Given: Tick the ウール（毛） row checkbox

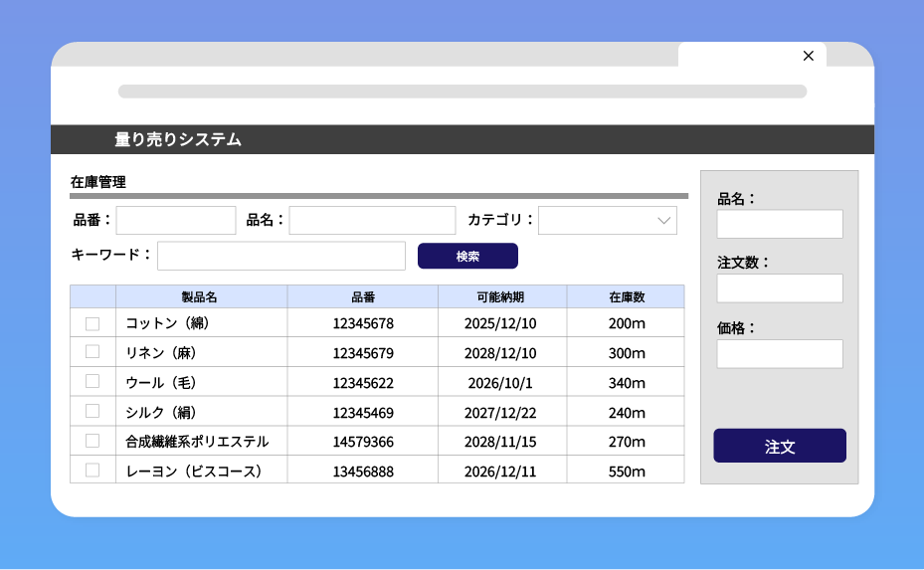Looking at the screenshot, I should 92,381.
